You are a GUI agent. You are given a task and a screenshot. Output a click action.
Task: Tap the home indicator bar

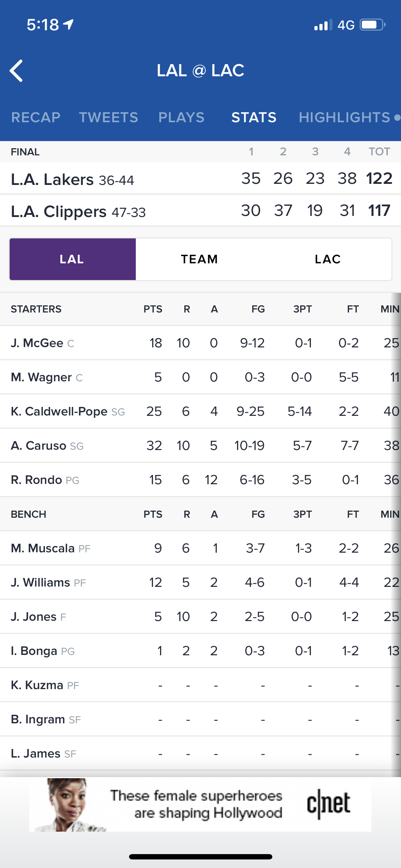tap(200, 857)
